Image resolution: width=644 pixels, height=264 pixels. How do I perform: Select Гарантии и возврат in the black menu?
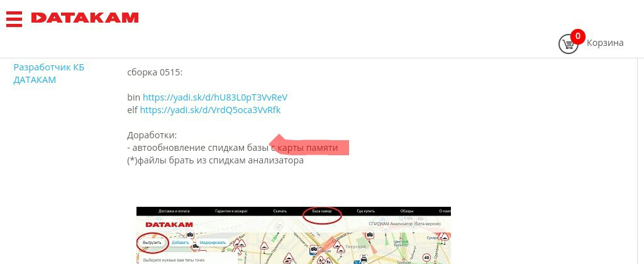[230, 212]
